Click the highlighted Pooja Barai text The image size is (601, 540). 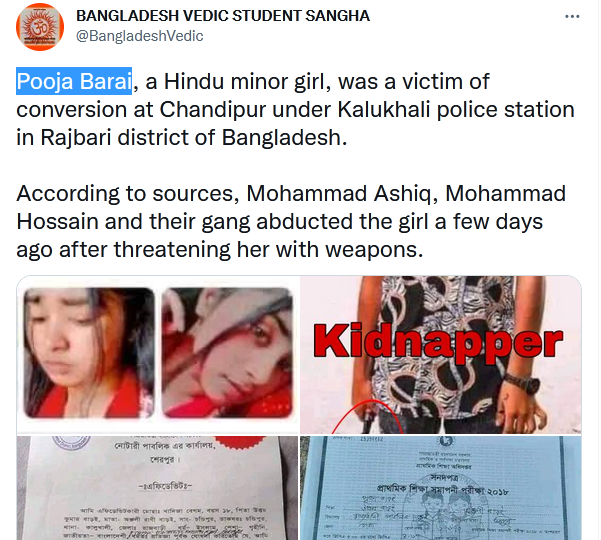click(x=74, y=81)
